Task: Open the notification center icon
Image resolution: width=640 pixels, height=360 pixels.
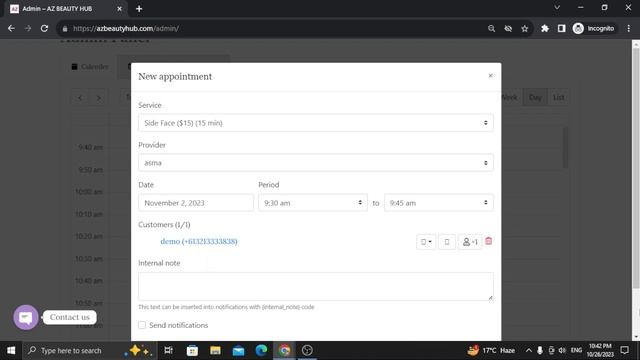Action: [624, 350]
